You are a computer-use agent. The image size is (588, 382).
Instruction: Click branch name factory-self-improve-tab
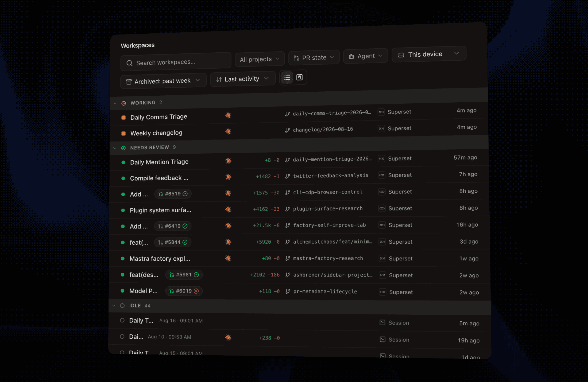[x=330, y=225]
